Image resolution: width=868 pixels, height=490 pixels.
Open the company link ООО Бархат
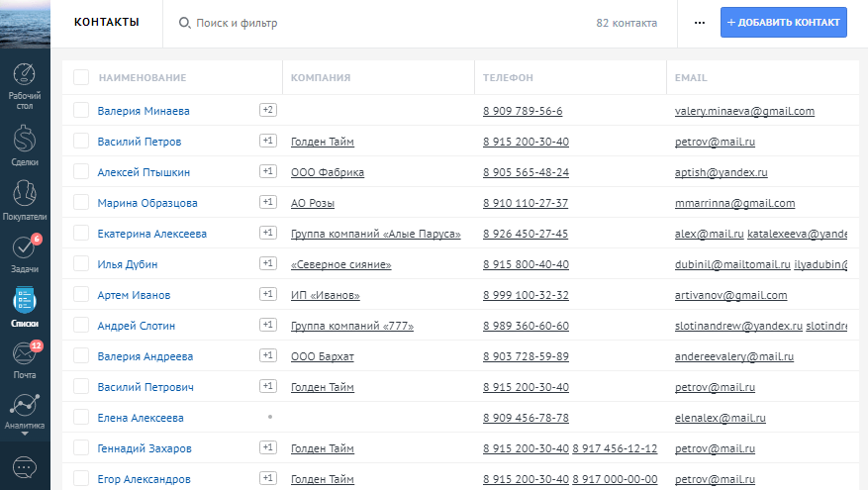[x=322, y=356]
